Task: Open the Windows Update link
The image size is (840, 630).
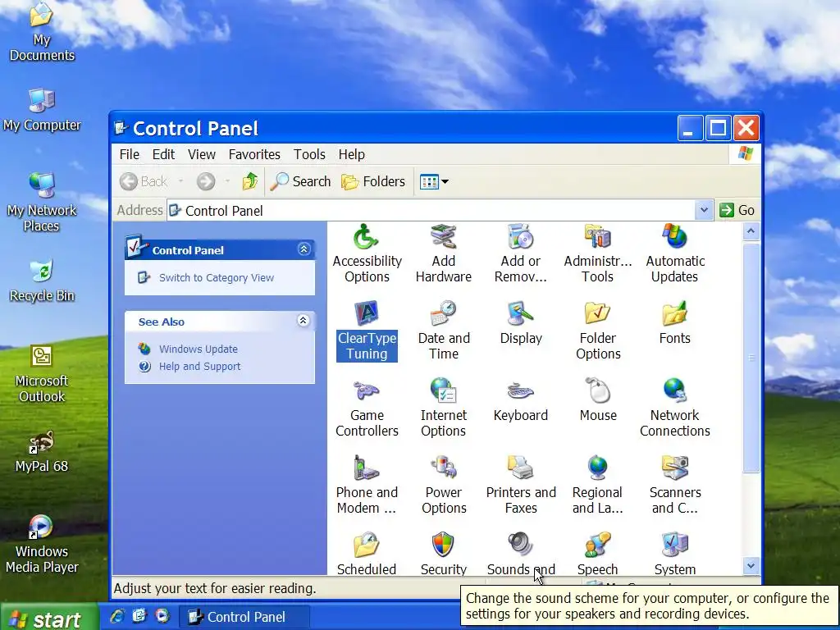Action: coord(199,349)
